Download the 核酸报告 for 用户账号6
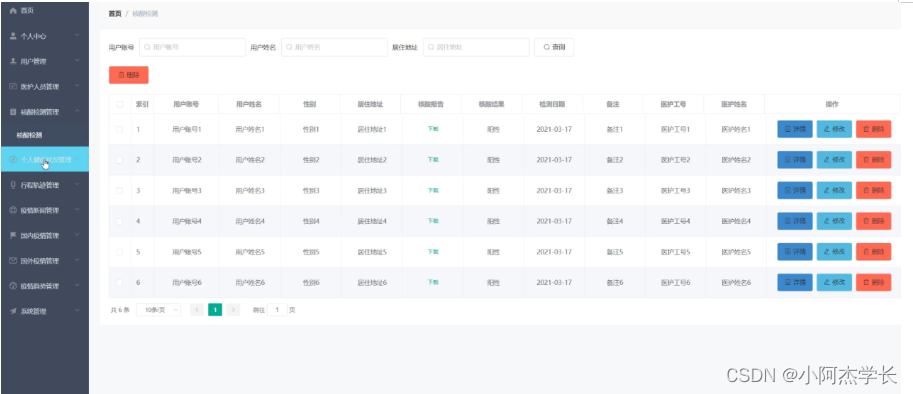913x394 pixels. 433,282
